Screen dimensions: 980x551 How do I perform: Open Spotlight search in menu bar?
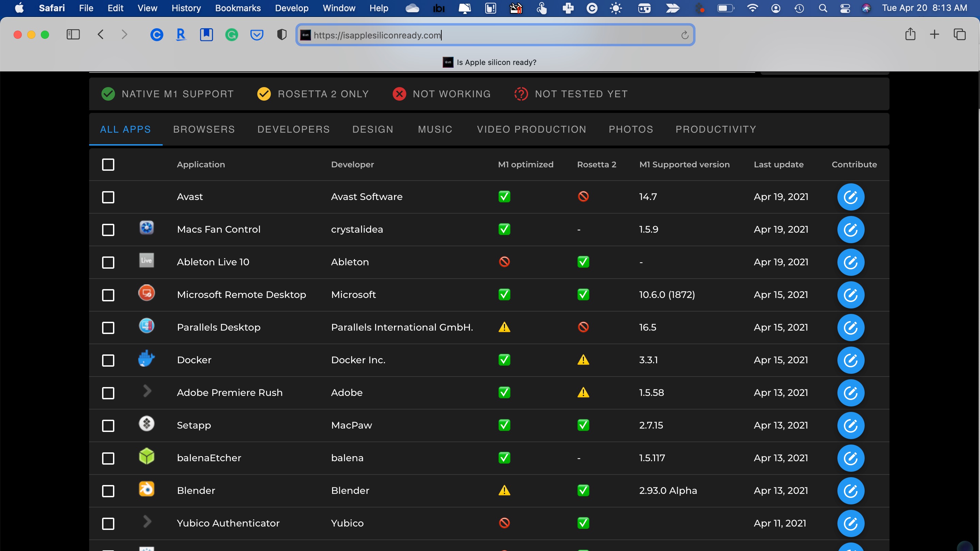click(822, 8)
